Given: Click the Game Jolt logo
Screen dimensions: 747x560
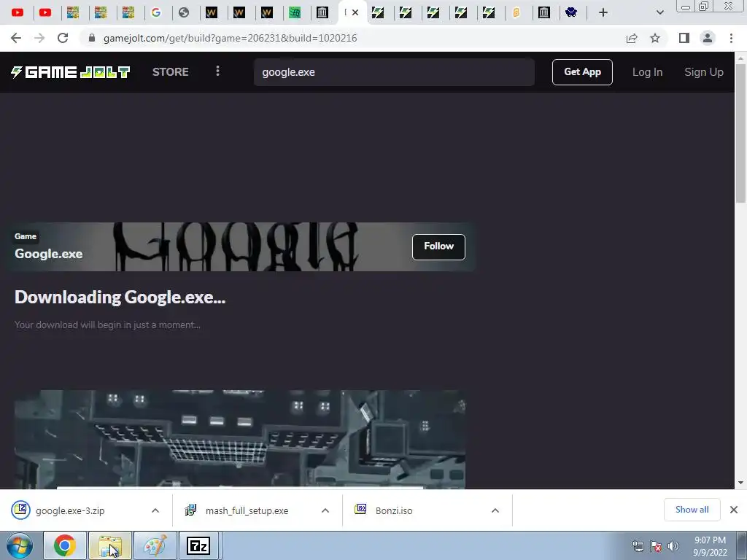Looking at the screenshot, I should point(71,72).
